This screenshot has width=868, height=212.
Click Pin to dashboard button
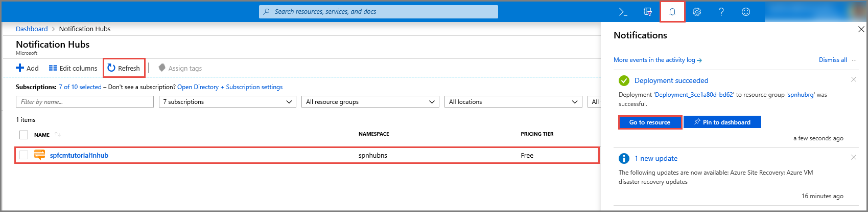click(x=722, y=122)
